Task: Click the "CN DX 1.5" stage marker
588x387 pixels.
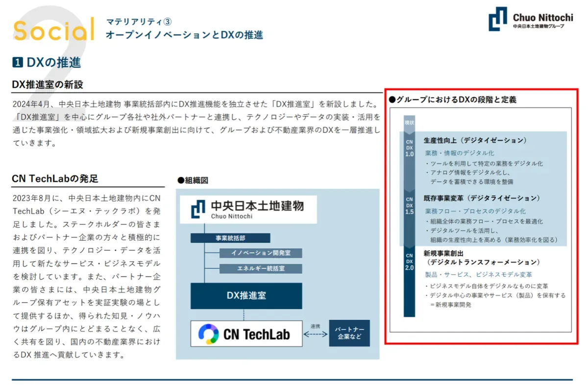Action: click(x=409, y=206)
